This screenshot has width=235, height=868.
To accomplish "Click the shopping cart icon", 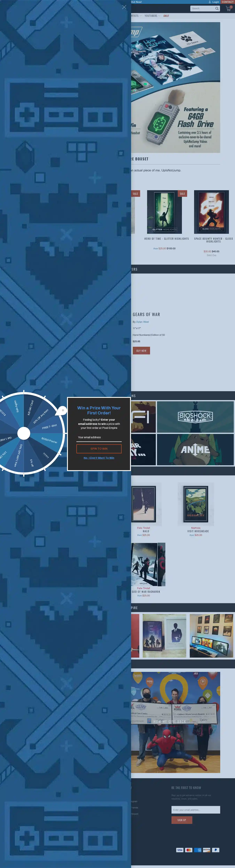I will click(x=228, y=9).
